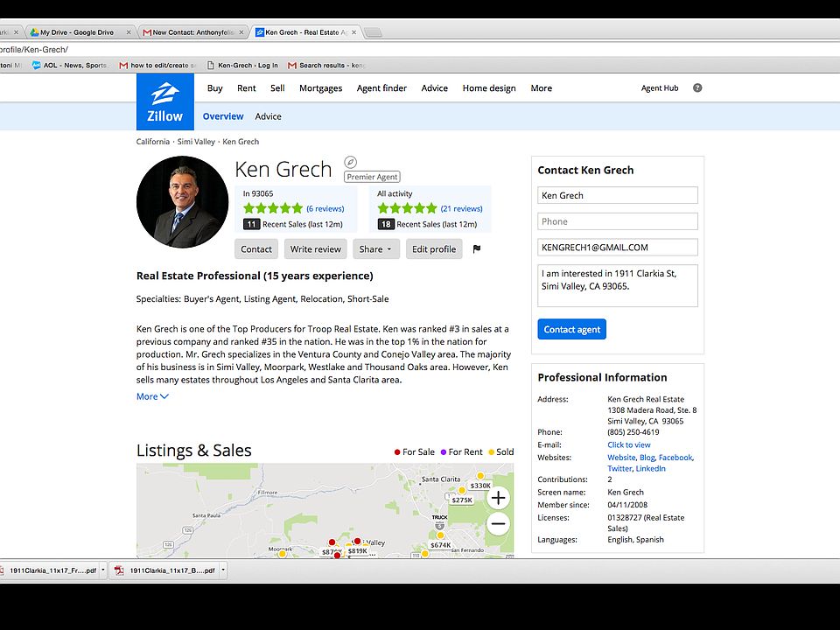The image size is (840, 630).
Task: Click the Simi Valley breadcrumb
Action: coord(196,142)
